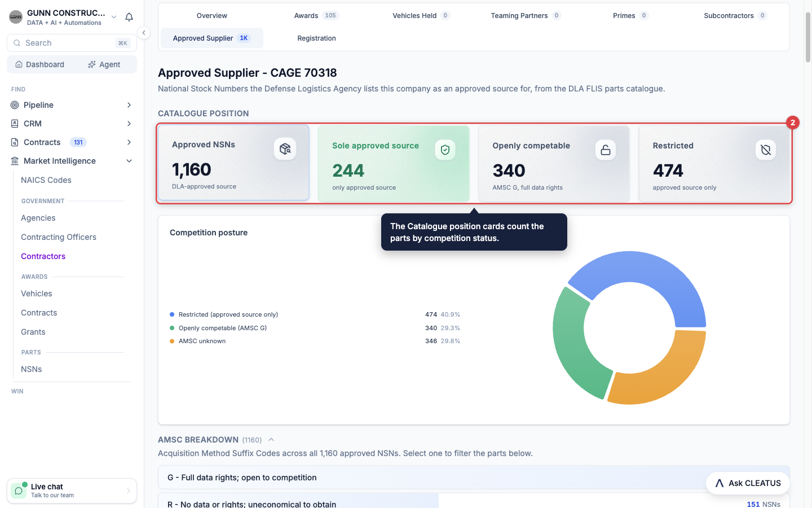Open the Awards tab
The image size is (812, 508).
point(316,16)
